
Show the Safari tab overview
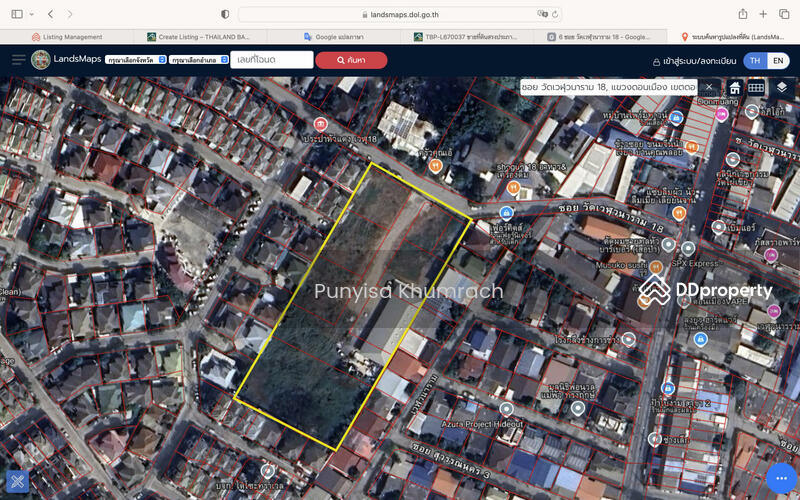pos(784,14)
